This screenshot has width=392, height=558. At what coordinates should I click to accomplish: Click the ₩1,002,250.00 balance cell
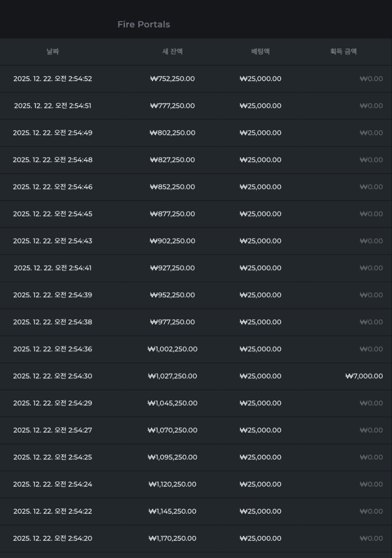click(172, 349)
